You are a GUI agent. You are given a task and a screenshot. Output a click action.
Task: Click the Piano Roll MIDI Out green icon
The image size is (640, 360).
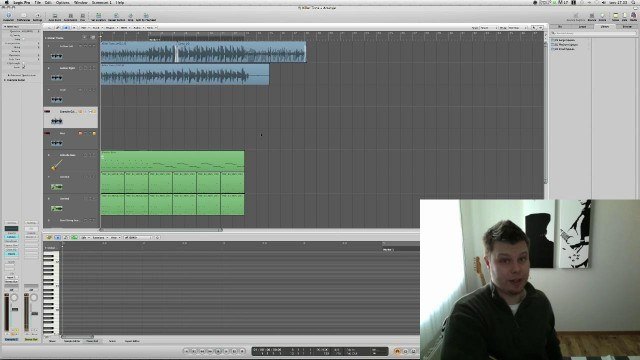[74, 237]
